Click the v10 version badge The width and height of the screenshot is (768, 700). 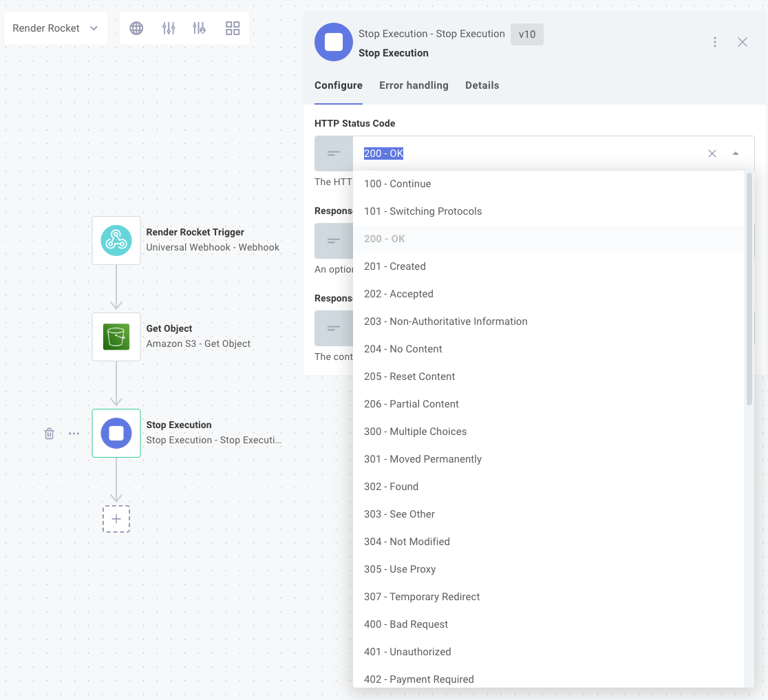pyautogui.click(x=526, y=34)
